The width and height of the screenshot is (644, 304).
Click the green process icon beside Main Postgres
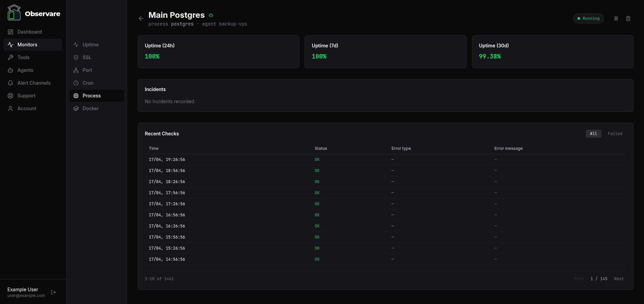tap(211, 15)
